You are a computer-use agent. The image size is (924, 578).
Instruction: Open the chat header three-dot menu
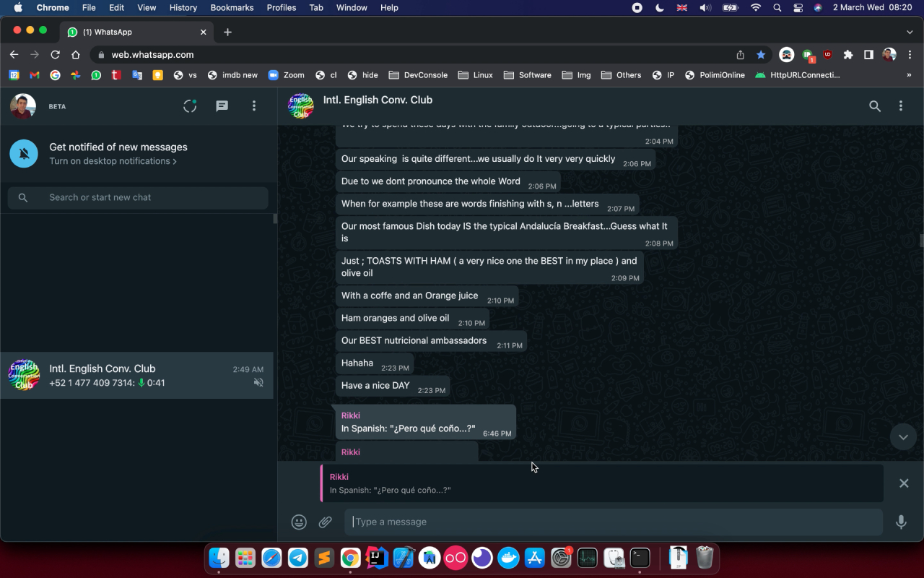901,106
